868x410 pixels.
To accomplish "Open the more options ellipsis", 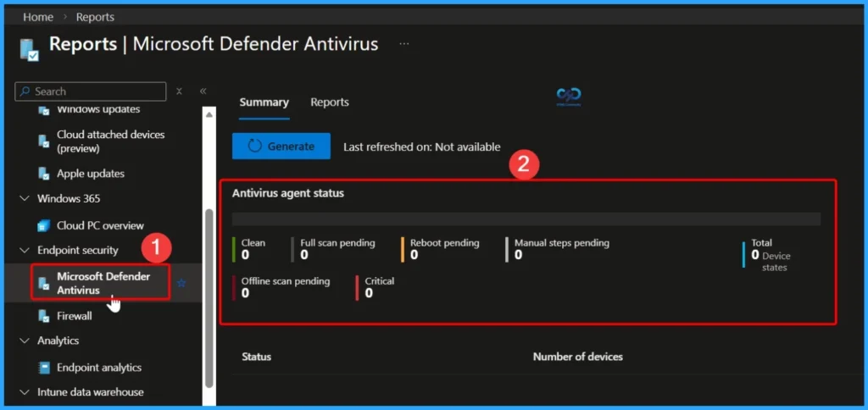I will [x=404, y=44].
